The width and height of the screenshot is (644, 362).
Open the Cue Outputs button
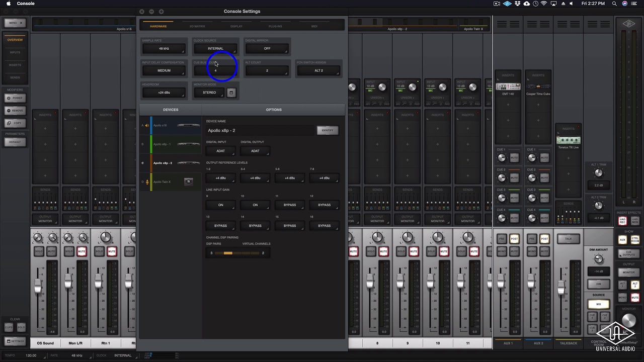pos(629,254)
